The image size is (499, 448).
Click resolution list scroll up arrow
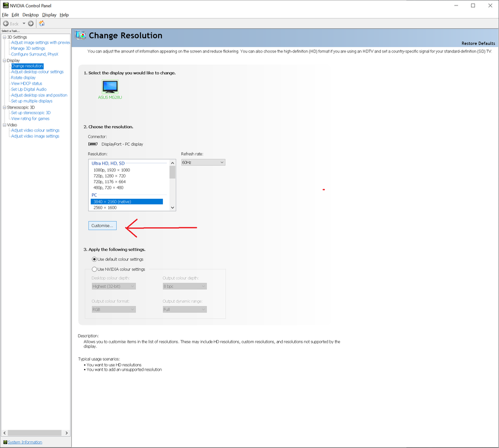pyautogui.click(x=172, y=163)
